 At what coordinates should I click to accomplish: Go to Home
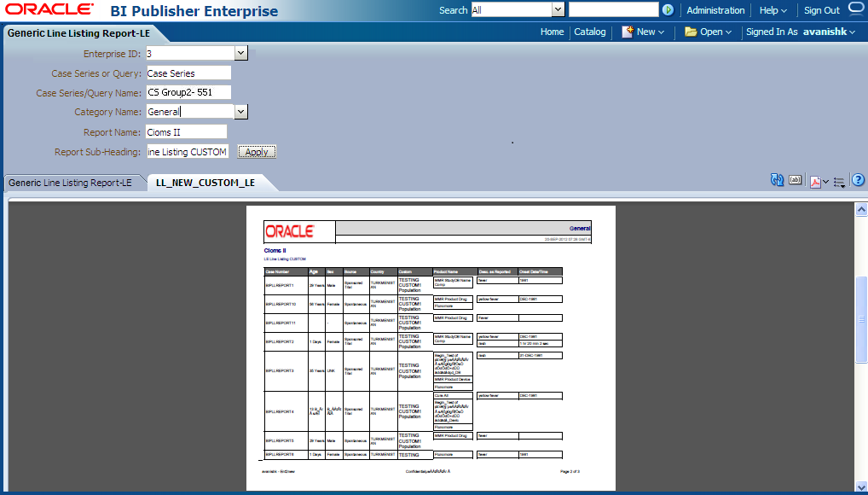552,32
